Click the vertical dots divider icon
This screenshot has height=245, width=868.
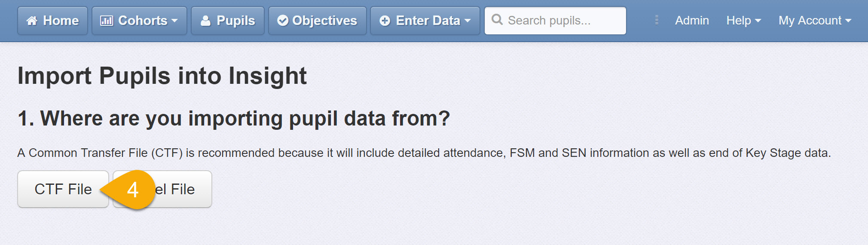coord(657,20)
